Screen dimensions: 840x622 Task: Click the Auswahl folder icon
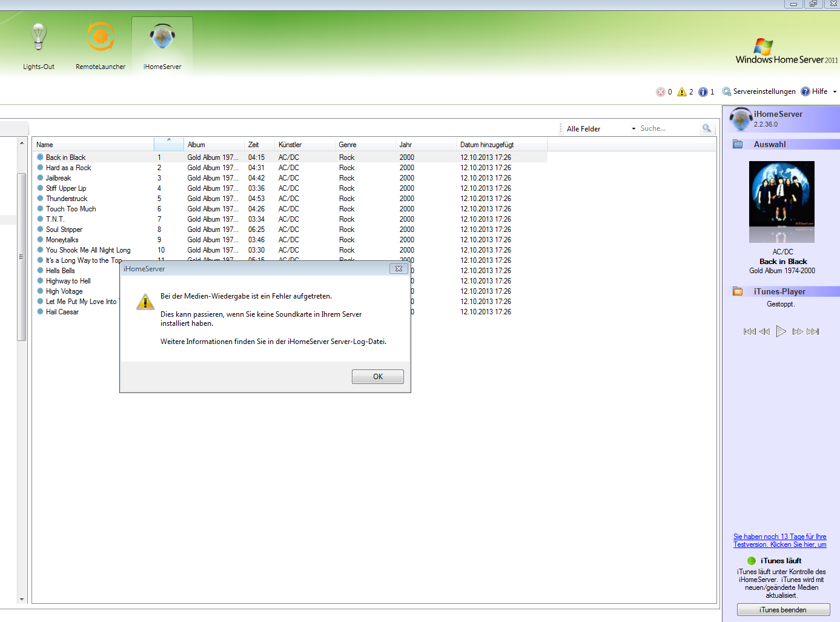pos(738,144)
